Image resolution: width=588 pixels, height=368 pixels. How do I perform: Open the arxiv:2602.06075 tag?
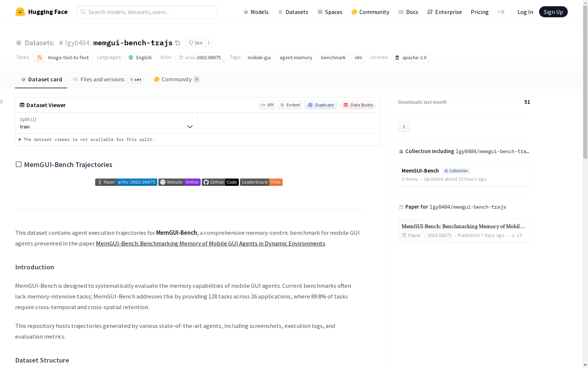(x=200, y=57)
